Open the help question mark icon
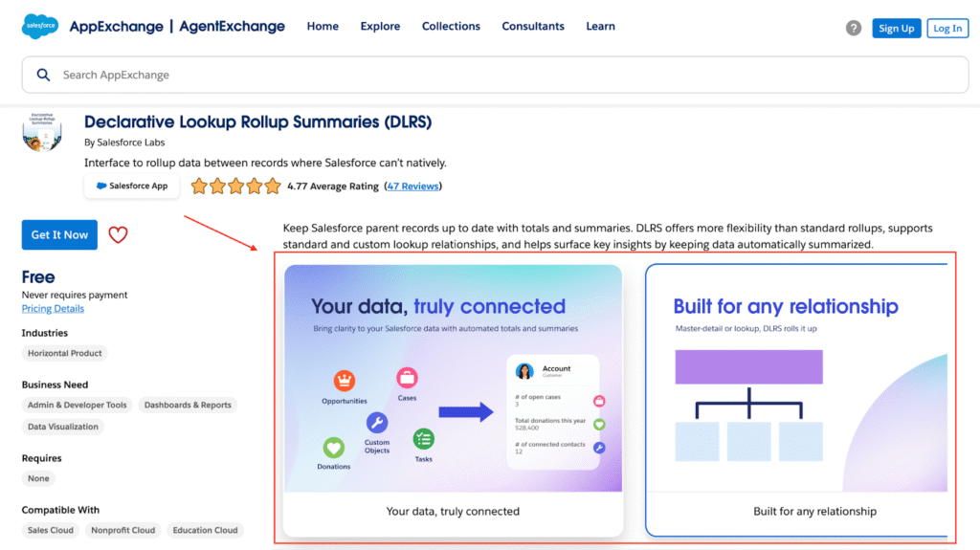The height and width of the screenshot is (550, 980). click(853, 28)
